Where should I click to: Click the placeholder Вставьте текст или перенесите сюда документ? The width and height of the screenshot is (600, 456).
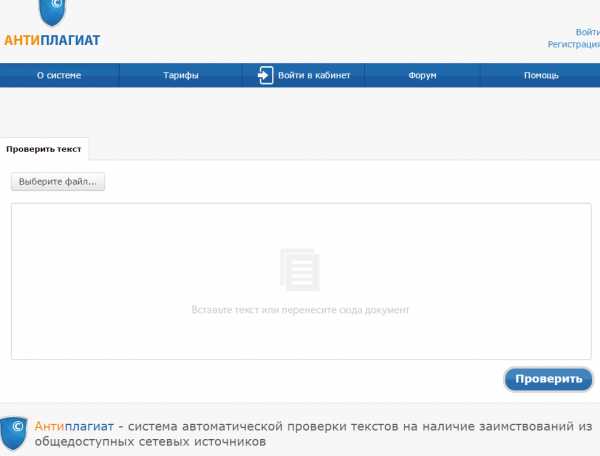click(x=300, y=309)
